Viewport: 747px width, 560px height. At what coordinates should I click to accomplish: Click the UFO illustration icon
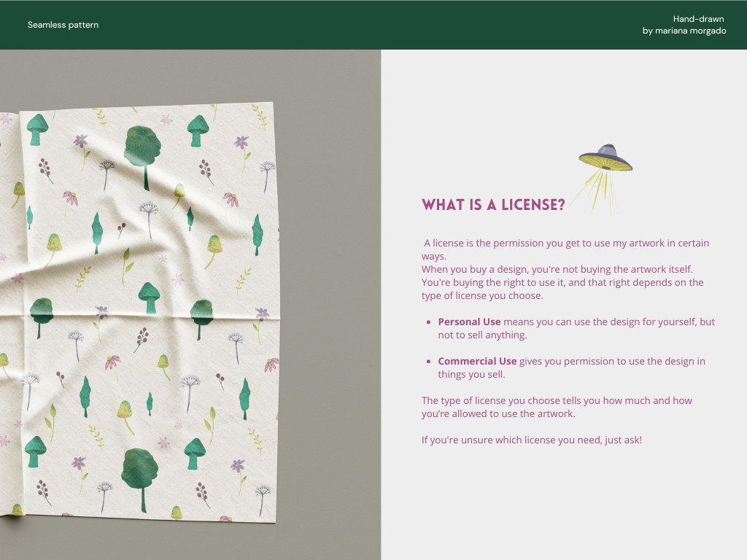click(x=605, y=158)
